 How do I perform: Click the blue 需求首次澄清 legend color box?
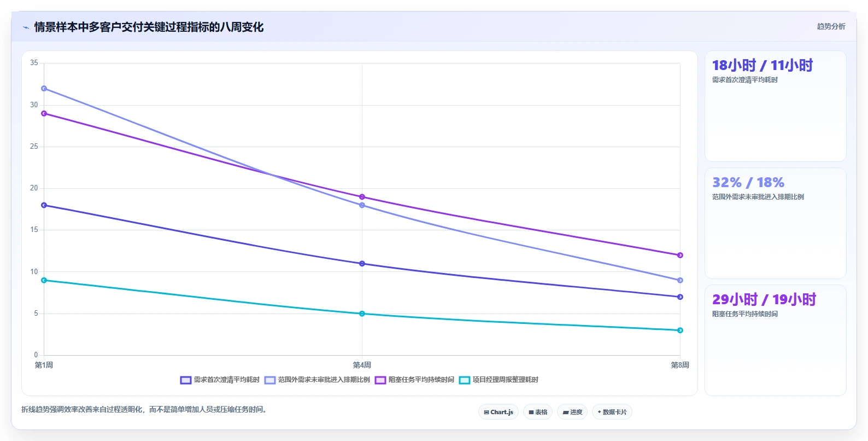pos(186,380)
